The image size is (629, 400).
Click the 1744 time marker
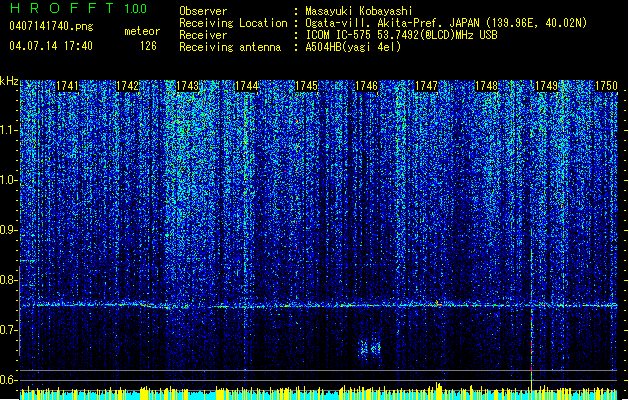point(247,86)
